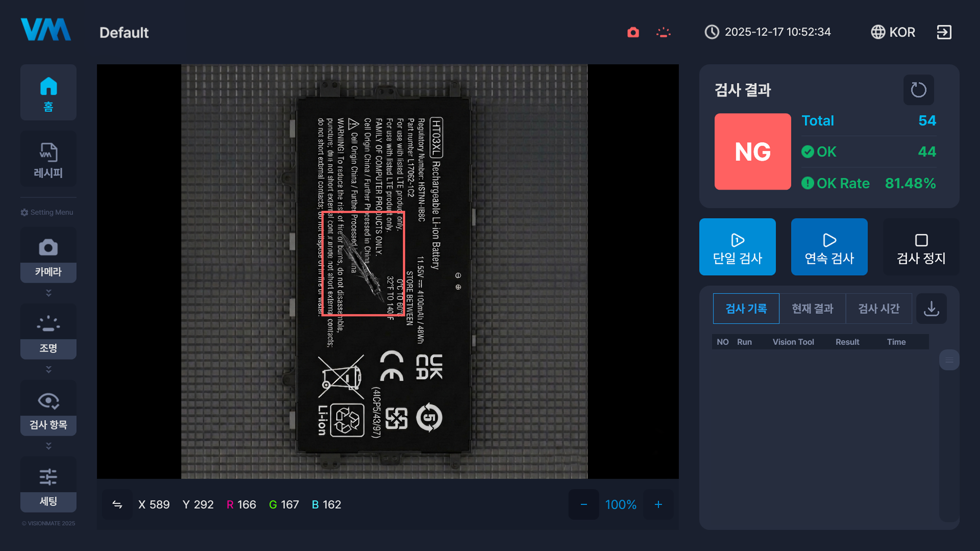Expand the chevron below Lighting (조명)
Screen dimensions: 980x551
[48, 369]
